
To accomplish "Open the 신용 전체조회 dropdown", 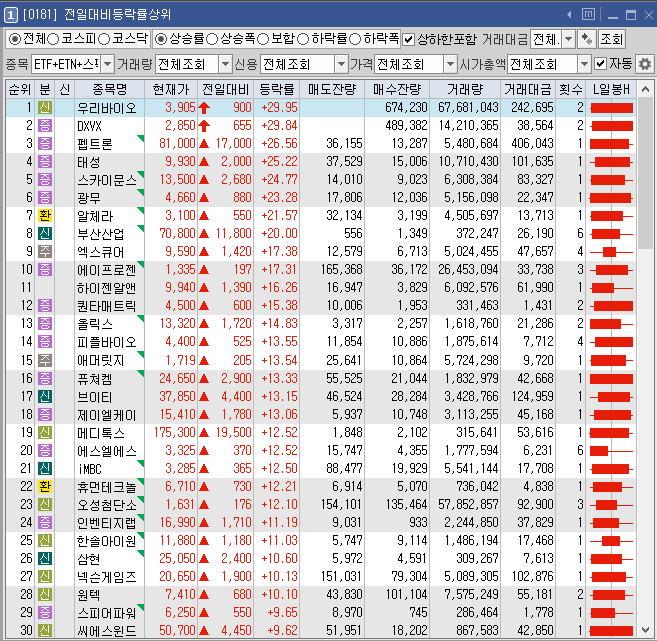I will (341, 64).
